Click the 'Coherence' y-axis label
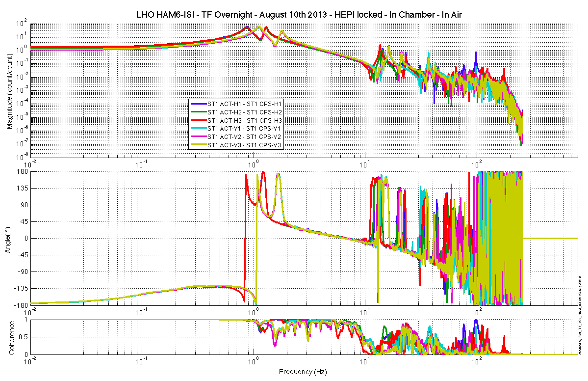Screen dimensions: 588x381 pyautogui.click(x=12, y=338)
